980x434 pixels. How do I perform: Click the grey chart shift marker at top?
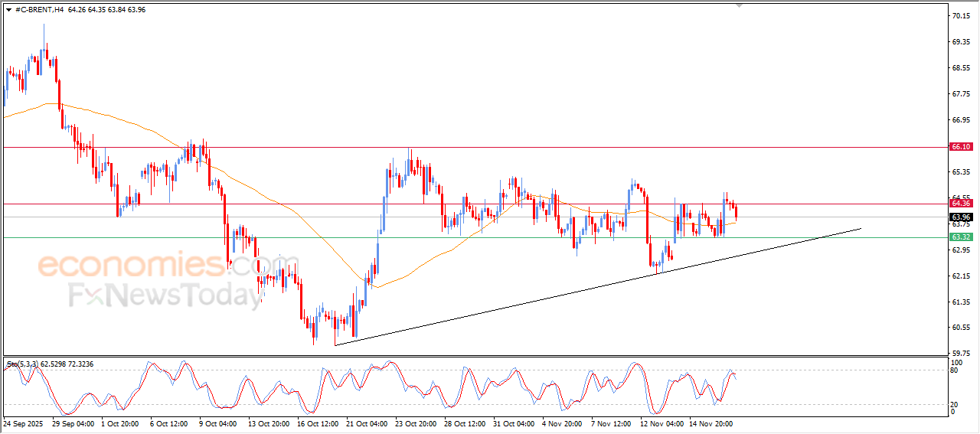[739, 5]
